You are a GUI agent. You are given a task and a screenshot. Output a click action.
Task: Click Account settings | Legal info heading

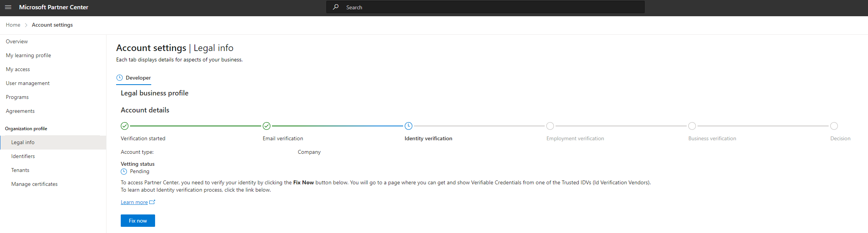point(175,48)
